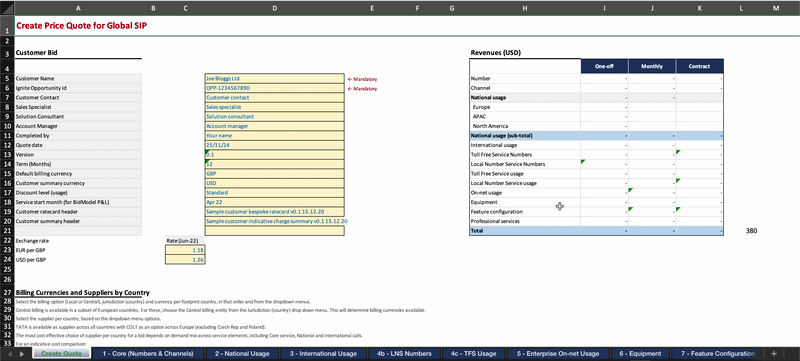Edit the Ignite Opportunity Id cell
This screenshot has width=800, height=361.
pos(274,88)
